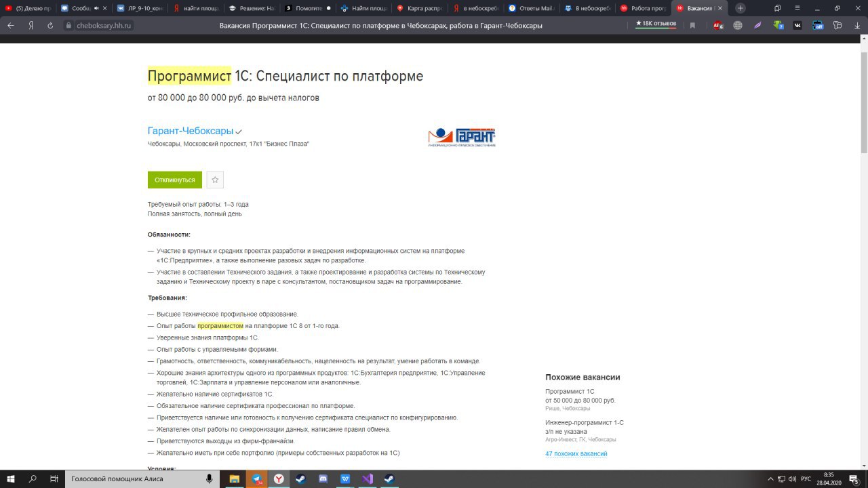Open similar vacancy Инженер-программист 1-С
This screenshot has width=868, height=488.
coord(585,422)
